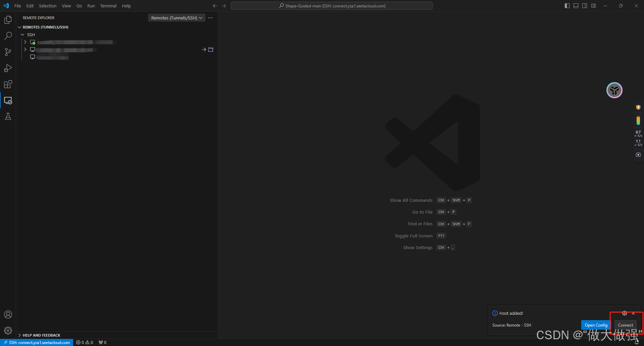The height and width of the screenshot is (346, 644).
Task: Expand the second SSH host entry
Action: tap(25, 49)
